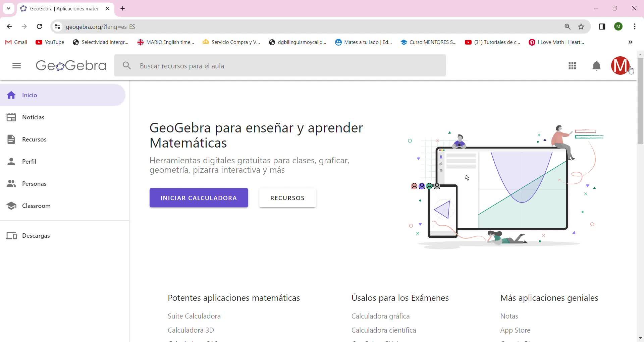The height and width of the screenshot is (342, 644).
Task: Open the Tutoriales de c... YouTube bookmark
Action: click(x=493, y=42)
